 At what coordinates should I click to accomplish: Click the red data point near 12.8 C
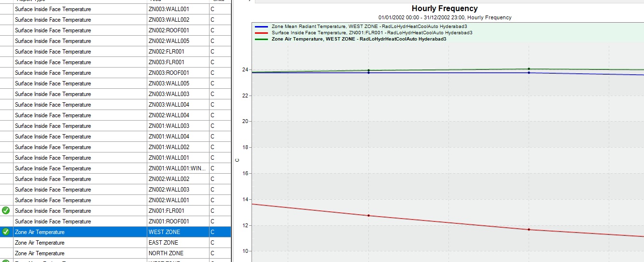[x=369, y=216]
